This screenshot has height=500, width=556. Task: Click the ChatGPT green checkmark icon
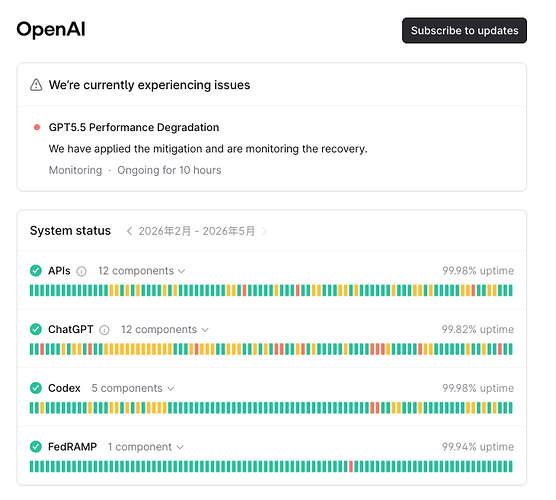pyautogui.click(x=35, y=329)
